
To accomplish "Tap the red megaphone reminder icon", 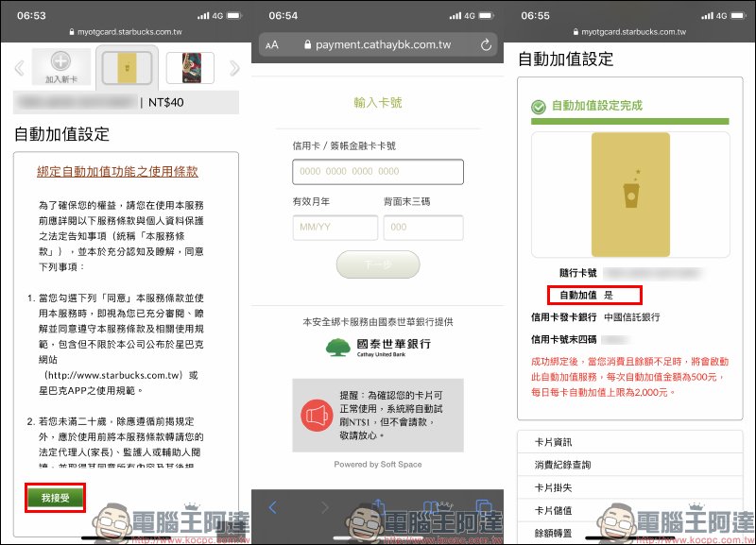I will [x=317, y=415].
